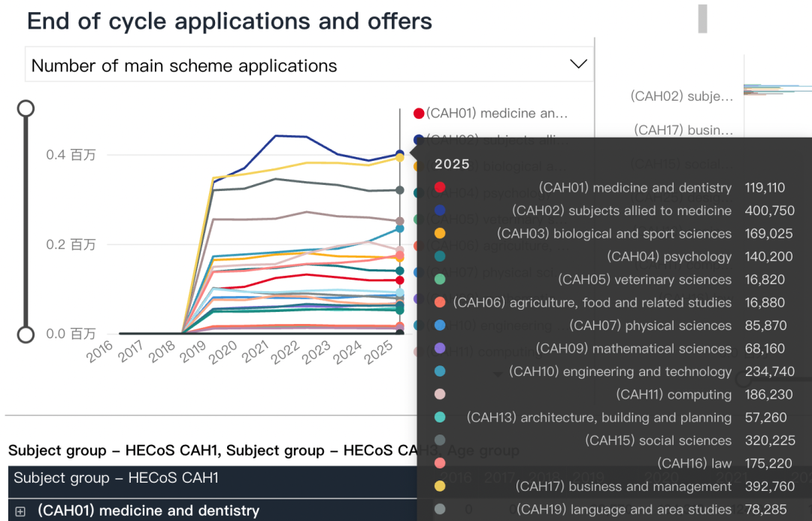Click the dropdown chevron arrow on measure selector
The width and height of the screenshot is (812, 521).
[x=578, y=65]
